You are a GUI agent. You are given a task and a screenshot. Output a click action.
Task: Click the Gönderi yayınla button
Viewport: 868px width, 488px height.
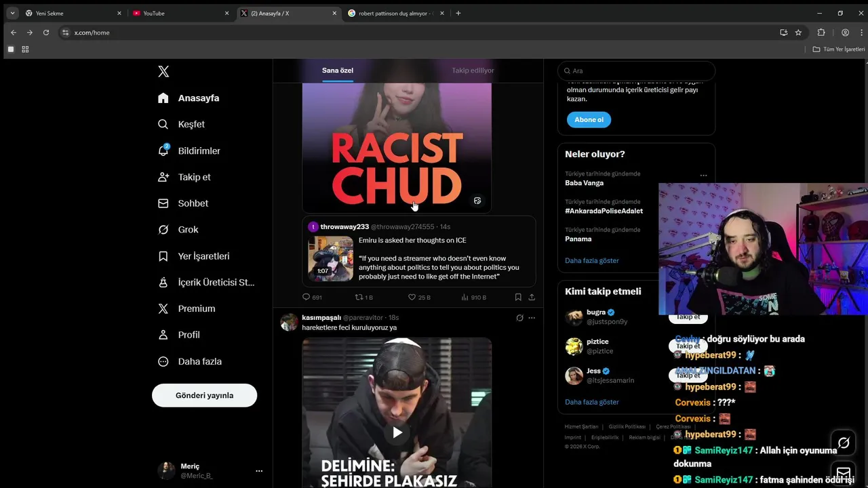pos(204,395)
